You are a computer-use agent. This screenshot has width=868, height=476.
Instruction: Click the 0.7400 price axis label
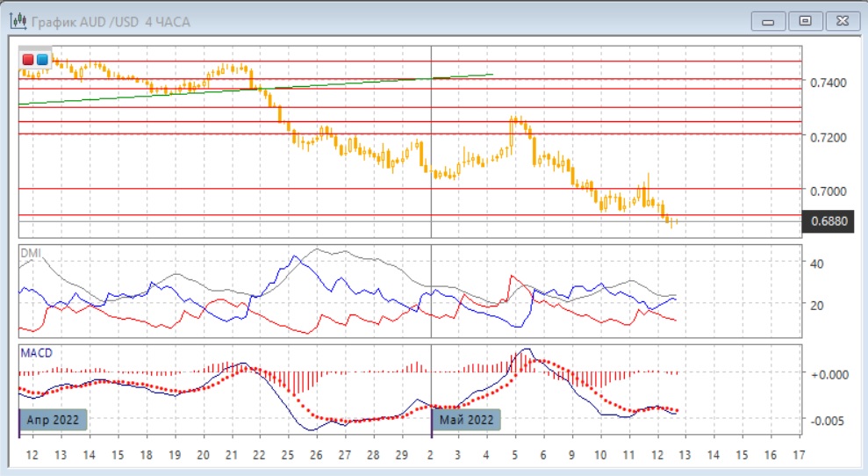point(829,83)
